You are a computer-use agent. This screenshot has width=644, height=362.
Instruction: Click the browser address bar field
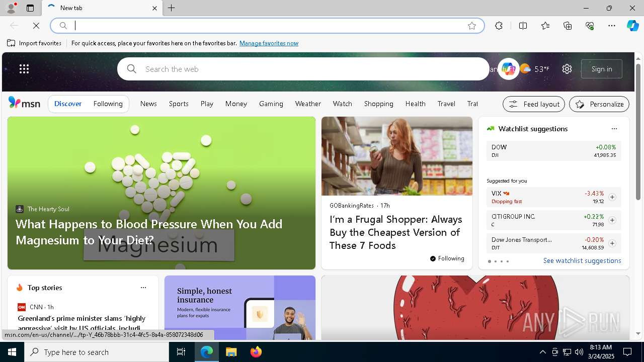pos(268,26)
